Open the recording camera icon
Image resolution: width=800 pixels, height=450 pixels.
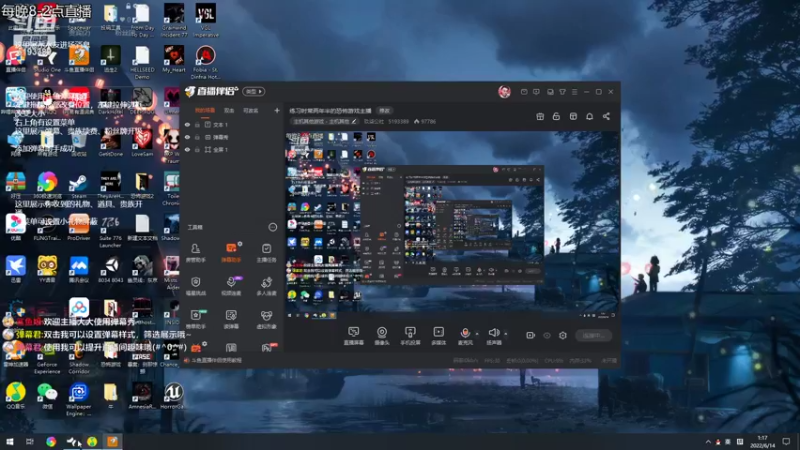(531, 335)
